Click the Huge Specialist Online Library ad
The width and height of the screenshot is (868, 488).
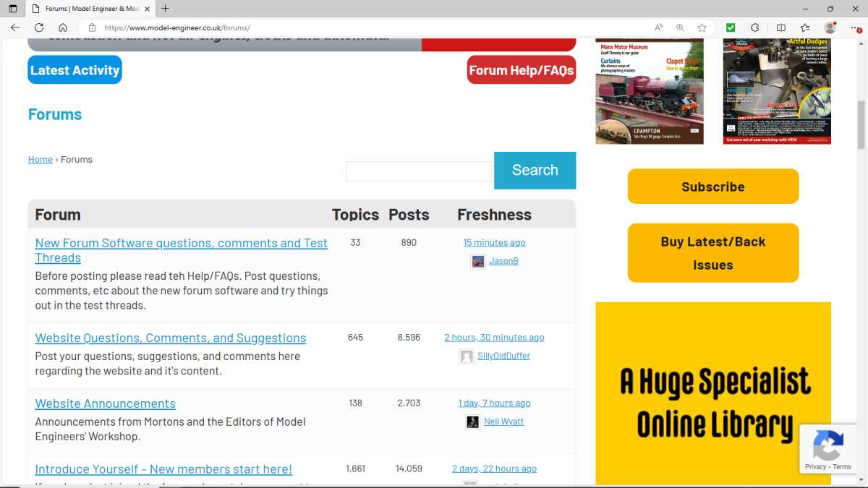click(x=713, y=393)
